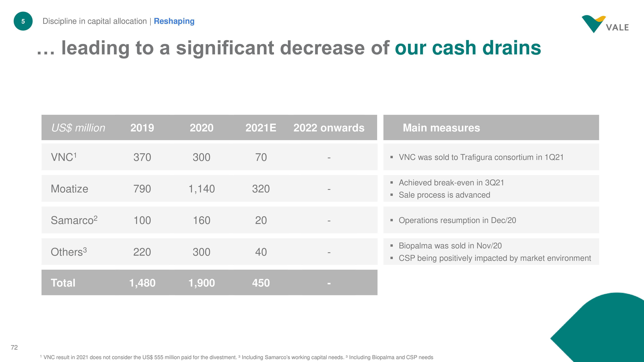Click Others 2019 value 220

(x=142, y=252)
